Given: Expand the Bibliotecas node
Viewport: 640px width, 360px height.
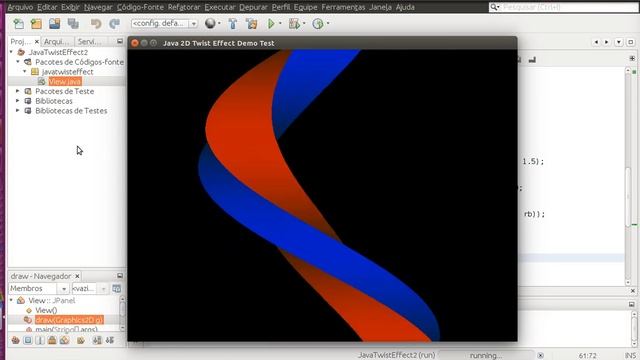Looking at the screenshot, I should click(x=18, y=101).
